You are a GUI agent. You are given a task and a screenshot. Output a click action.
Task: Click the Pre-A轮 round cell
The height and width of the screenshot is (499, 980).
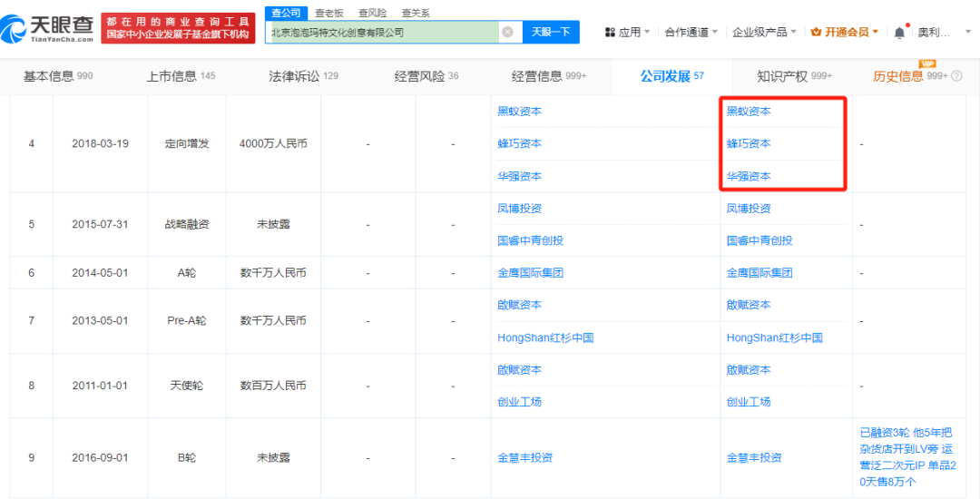pos(187,321)
